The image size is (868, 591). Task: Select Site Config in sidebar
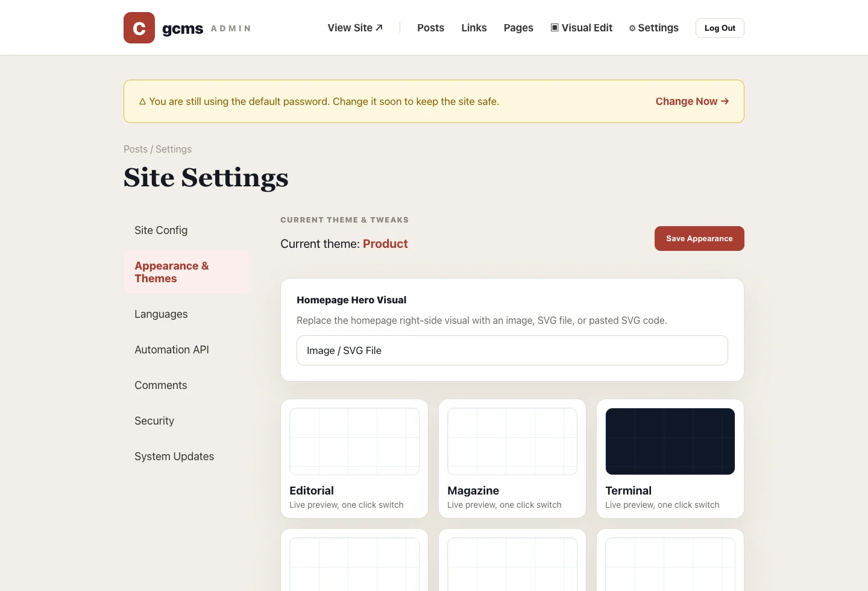click(x=187, y=230)
